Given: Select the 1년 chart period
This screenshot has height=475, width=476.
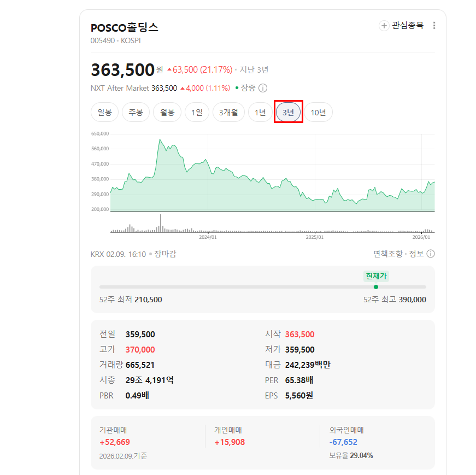Looking at the screenshot, I should tap(260, 113).
